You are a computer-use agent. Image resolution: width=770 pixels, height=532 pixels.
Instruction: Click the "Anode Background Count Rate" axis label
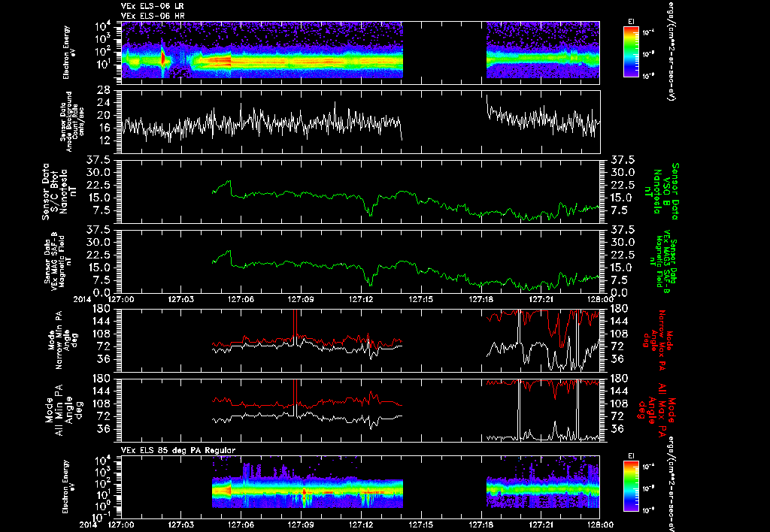pos(71,122)
